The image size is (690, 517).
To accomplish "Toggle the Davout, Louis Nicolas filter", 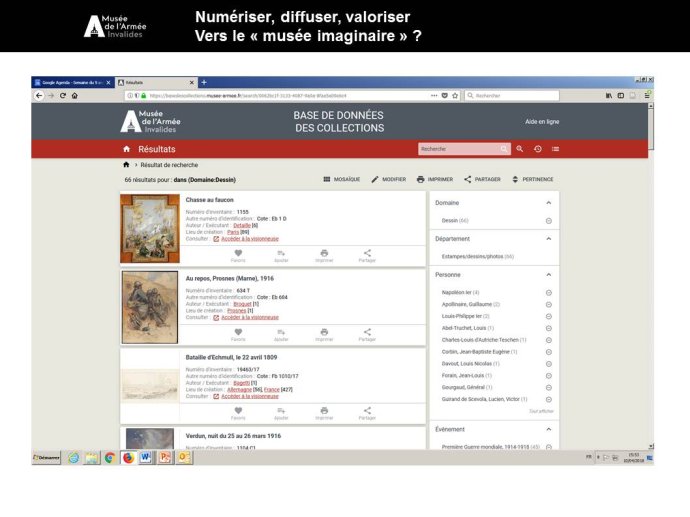I will coord(549,364).
